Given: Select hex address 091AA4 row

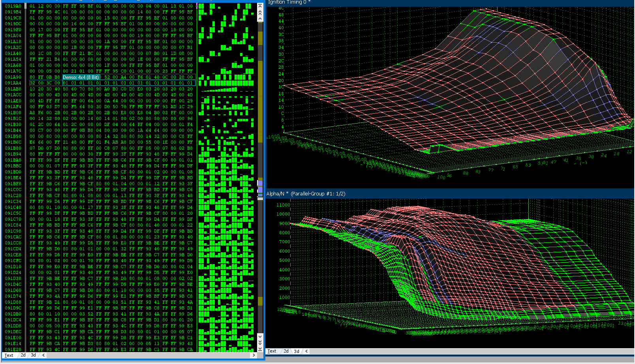Looking at the screenshot, I should (x=13, y=83).
